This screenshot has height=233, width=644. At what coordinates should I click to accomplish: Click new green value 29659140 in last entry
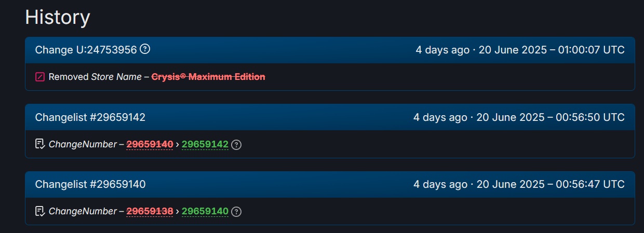(205, 211)
